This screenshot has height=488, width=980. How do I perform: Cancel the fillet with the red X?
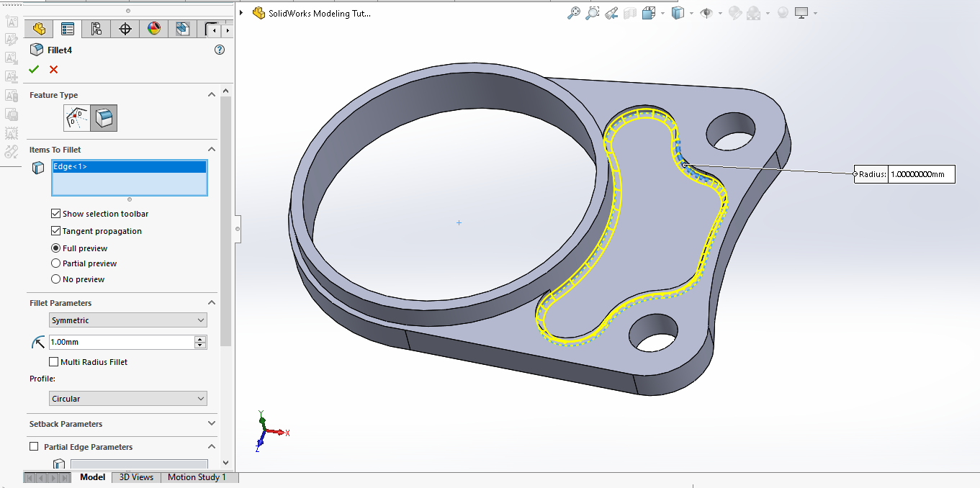point(53,69)
